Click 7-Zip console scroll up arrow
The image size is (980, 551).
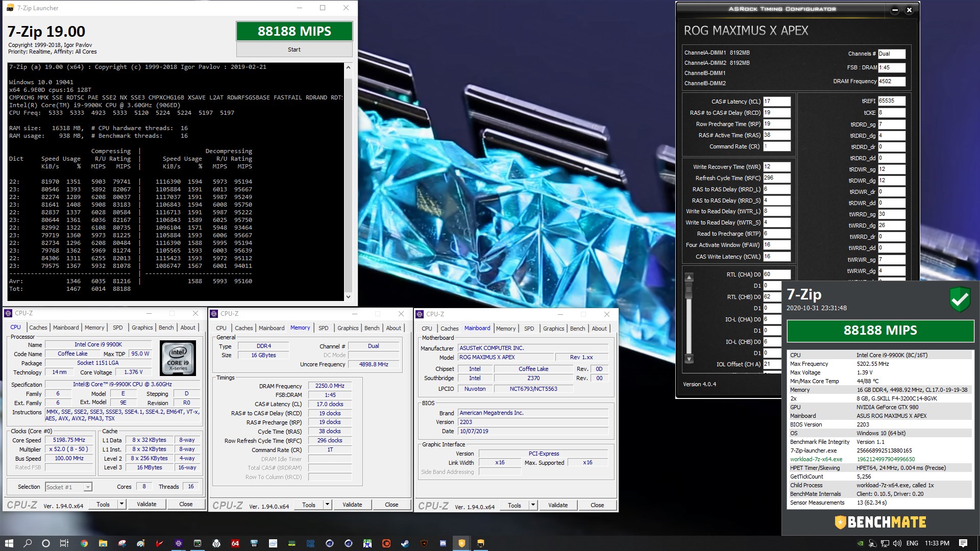[348, 67]
